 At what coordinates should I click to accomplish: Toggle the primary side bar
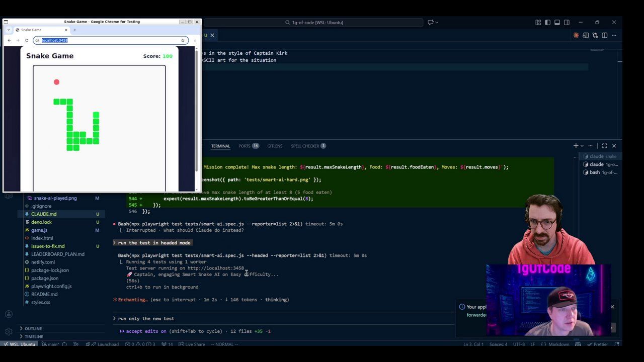click(547, 23)
